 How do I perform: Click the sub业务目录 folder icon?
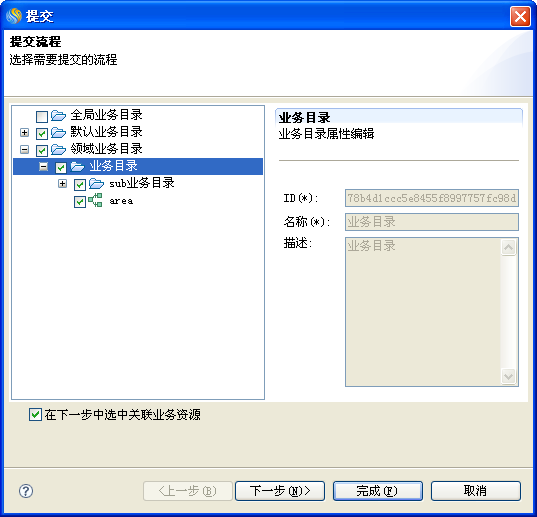[96, 184]
